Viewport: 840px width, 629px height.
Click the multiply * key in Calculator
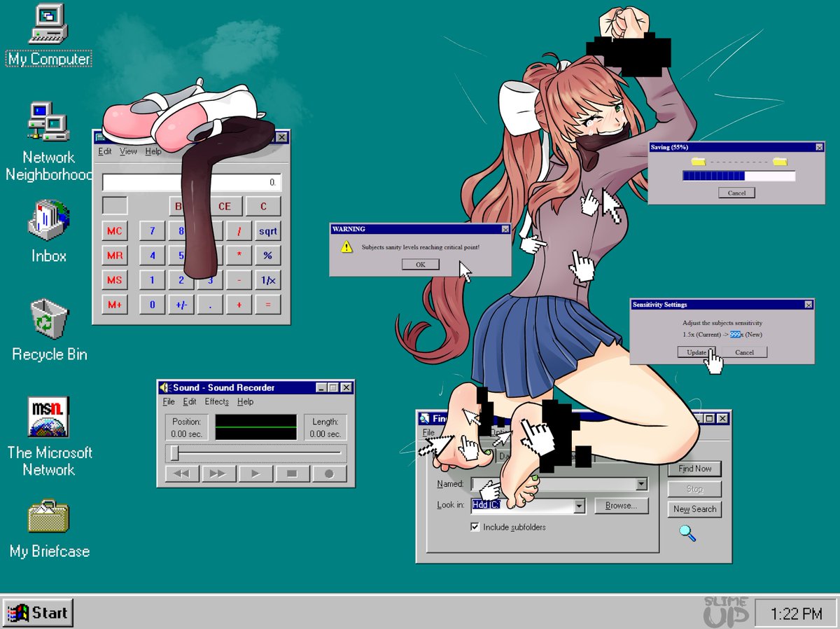click(239, 256)
